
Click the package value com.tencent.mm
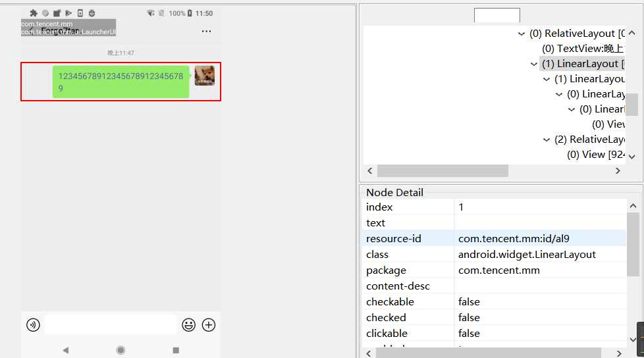point(499,270)
